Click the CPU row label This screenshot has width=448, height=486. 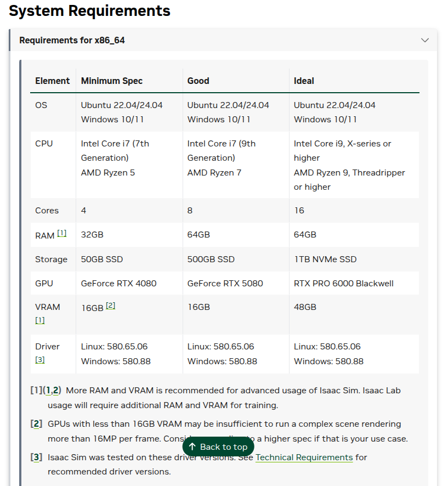click(x=44, y=144)
